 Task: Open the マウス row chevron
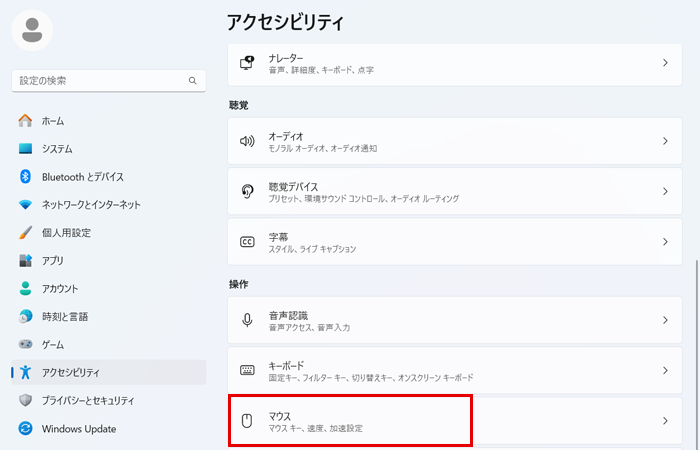coord(665,421)
